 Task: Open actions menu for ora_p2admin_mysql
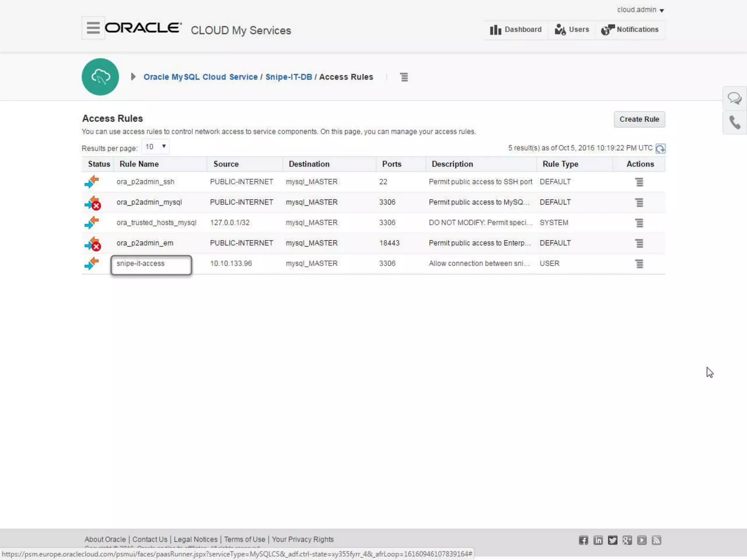tap(639, 202)
